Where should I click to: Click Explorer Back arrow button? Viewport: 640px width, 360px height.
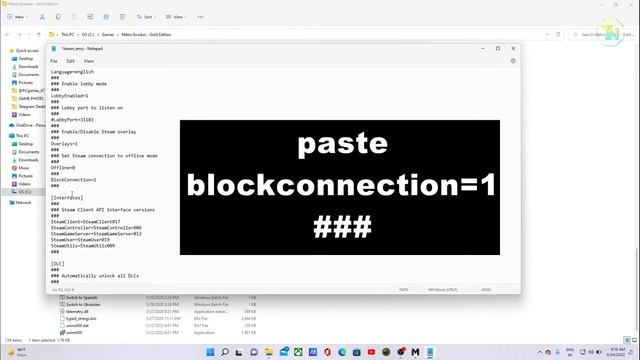8,35
